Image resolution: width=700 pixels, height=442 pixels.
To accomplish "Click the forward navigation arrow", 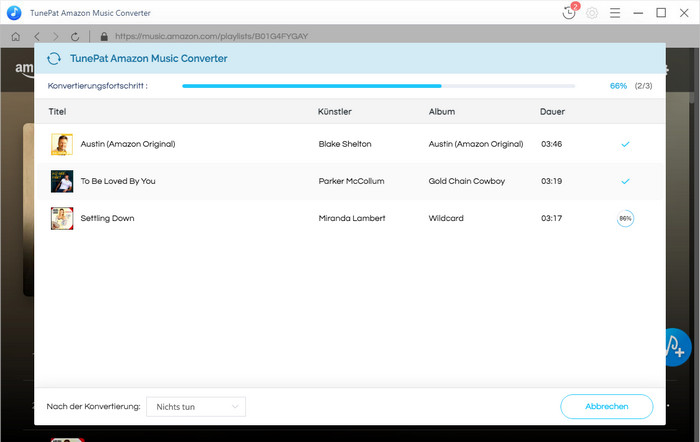I will 55,37.
